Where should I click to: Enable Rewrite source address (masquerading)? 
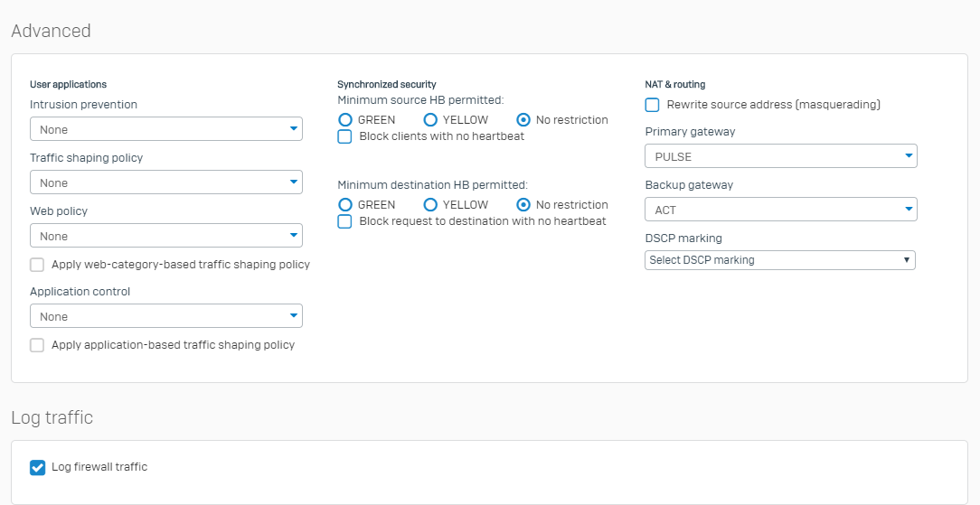652,105
